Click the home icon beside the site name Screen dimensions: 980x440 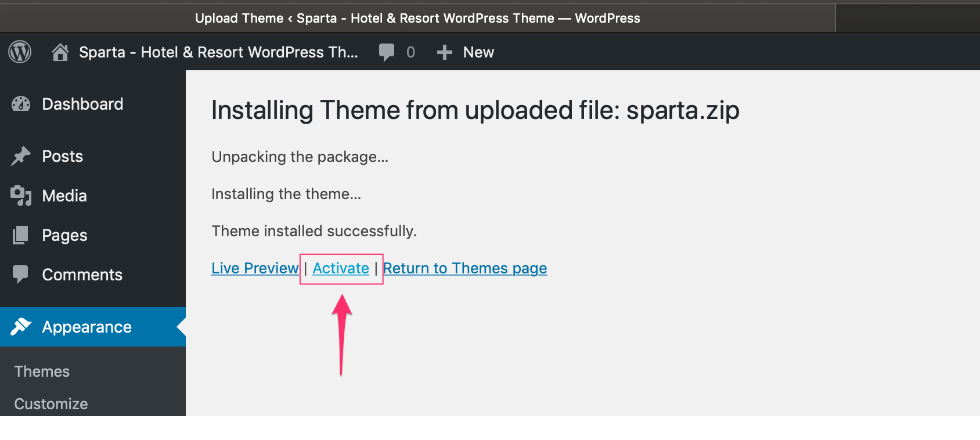point(60,52)
